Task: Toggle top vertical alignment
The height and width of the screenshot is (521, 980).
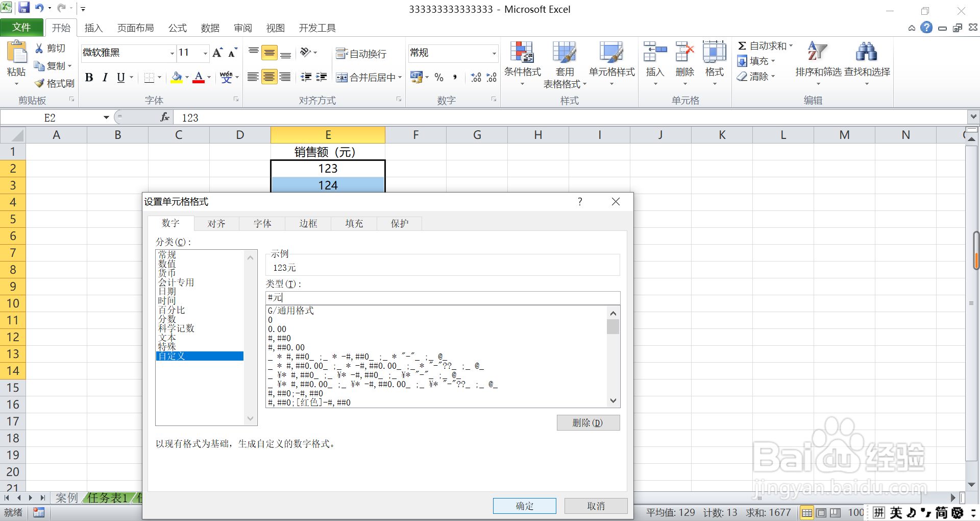Action: 254,53
